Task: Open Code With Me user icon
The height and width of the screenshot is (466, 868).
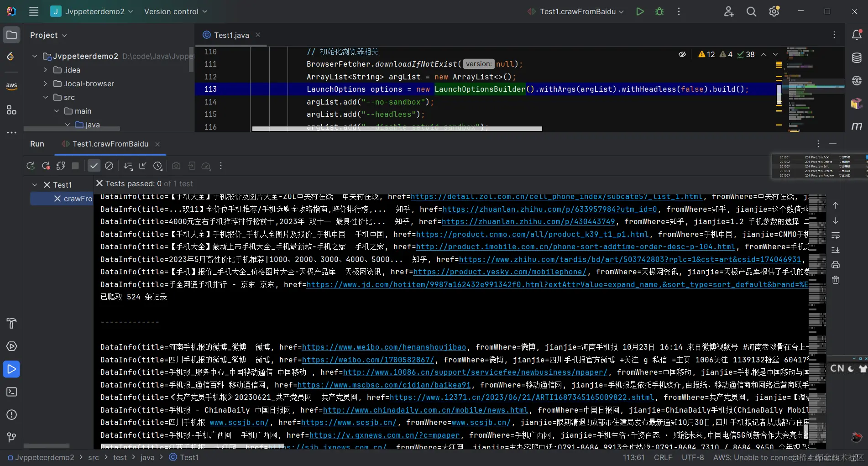Action: click(729, 11)
